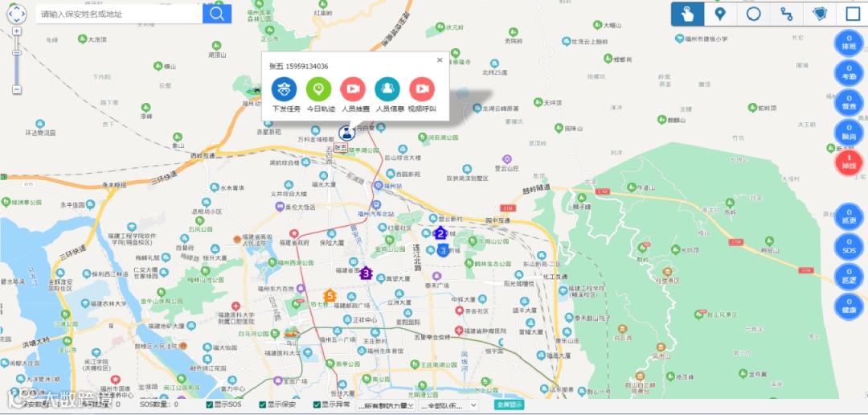
Task: Select the polygon drawing tool
Action: (819, 14)
